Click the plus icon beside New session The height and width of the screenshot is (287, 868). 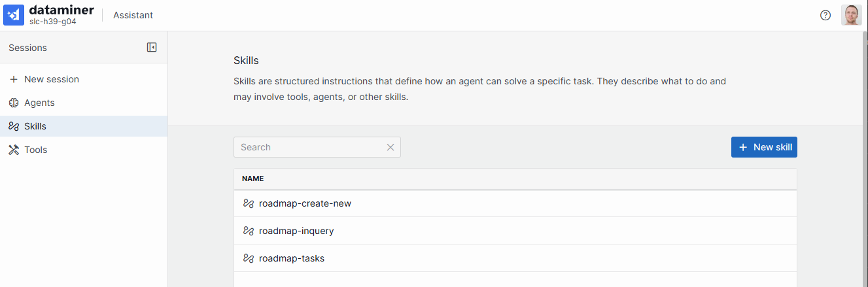(14, 79)
